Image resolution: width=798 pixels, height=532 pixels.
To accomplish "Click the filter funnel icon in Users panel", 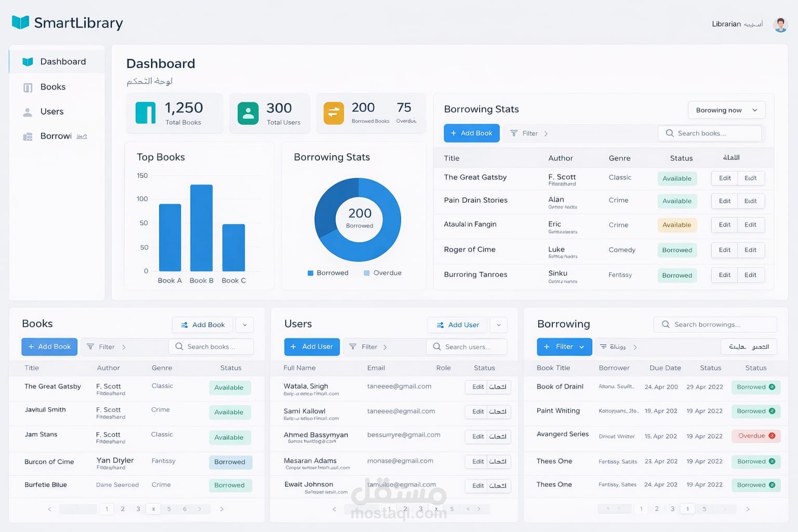I will (353, 347).
